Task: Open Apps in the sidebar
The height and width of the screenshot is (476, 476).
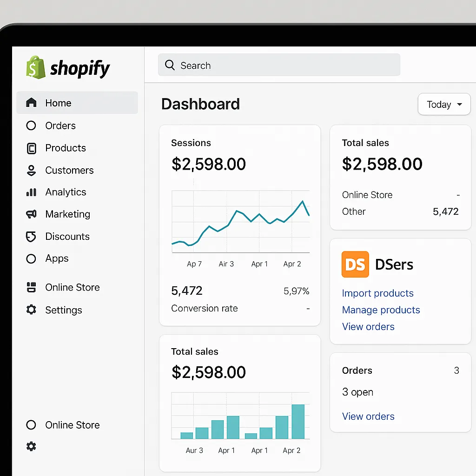Action: tap(57, 258)
